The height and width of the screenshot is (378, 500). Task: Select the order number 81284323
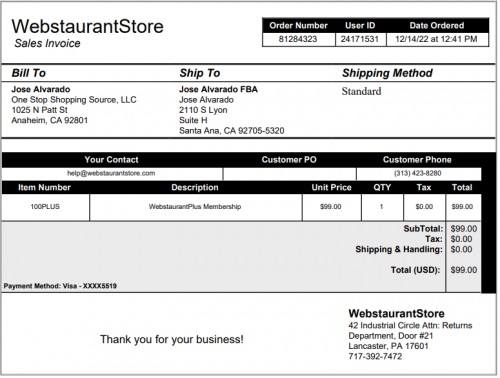point(298,39)
